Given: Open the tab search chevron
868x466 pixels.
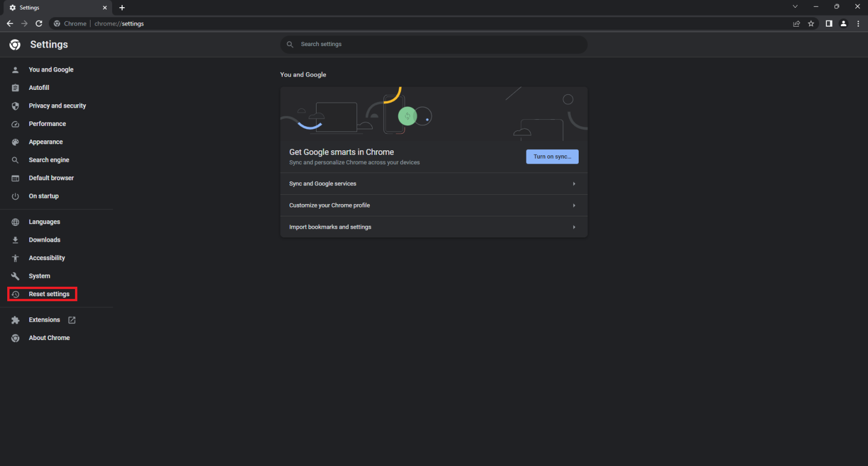Looking at the screenshot, I should tap(795, 7).
